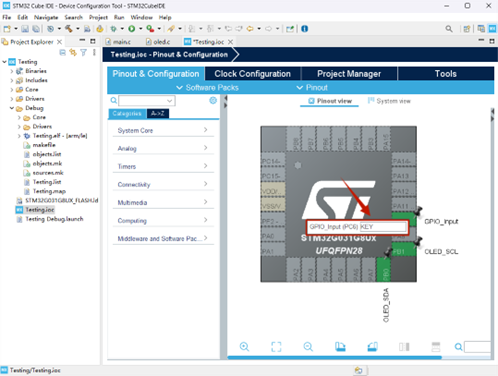Screen dimensions: 498x376
Task: Open the File menu
Action: pyautogui.click(x=7, y=17)
